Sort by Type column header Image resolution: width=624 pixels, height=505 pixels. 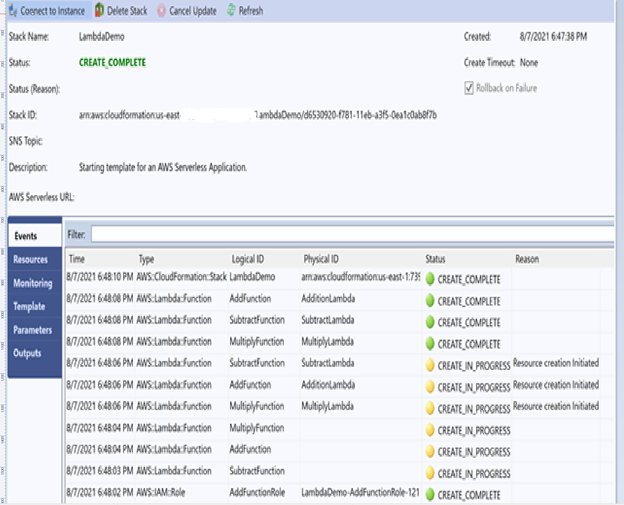coord(146,259)
